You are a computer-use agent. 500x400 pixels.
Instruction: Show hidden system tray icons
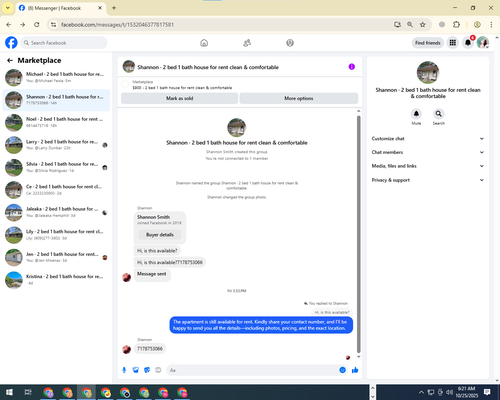pyautogui.click(x=421, y=392)
